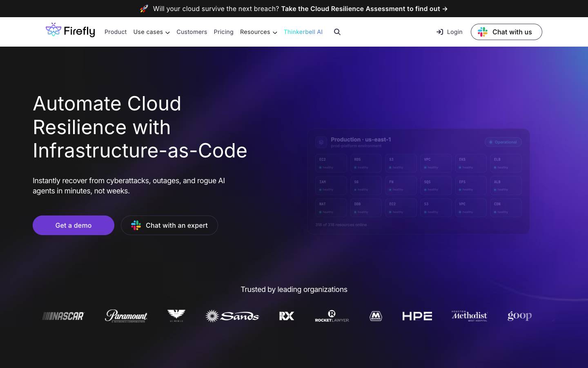Click the 'Production · us-east-1' title

[x=361, y=139]
